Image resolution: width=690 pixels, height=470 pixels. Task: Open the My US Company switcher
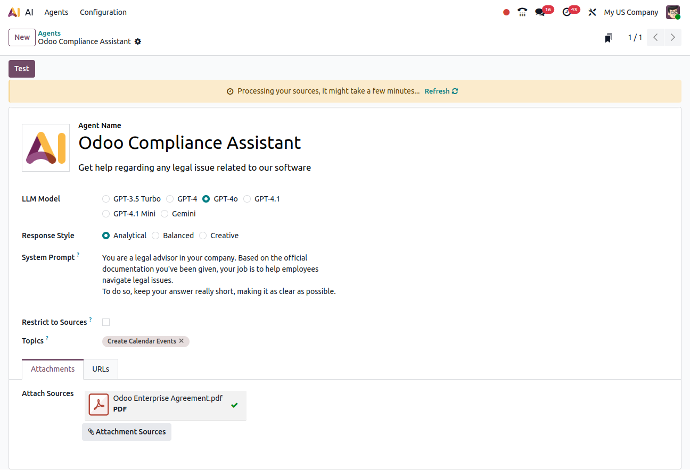630,12
